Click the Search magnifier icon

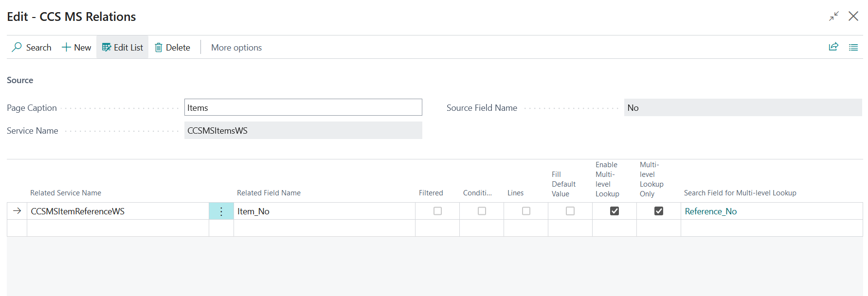point(17,47)
